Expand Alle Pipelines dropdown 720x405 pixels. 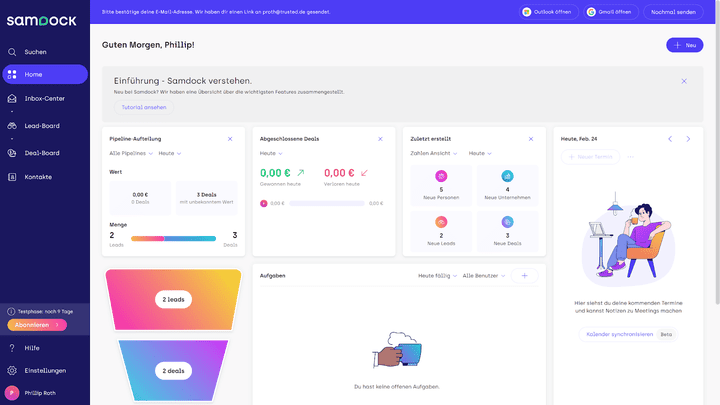coord(131,153)
